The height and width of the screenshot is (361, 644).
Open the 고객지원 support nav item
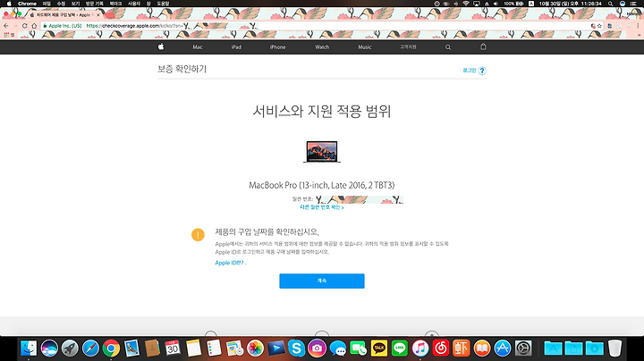[408, 47]
